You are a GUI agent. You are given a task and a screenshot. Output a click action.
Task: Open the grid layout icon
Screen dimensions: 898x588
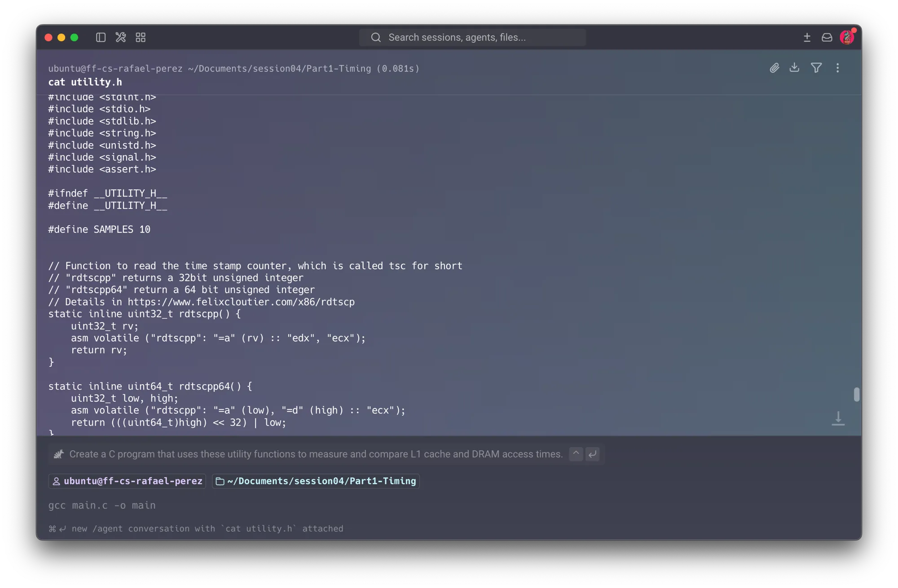[141, 37]
